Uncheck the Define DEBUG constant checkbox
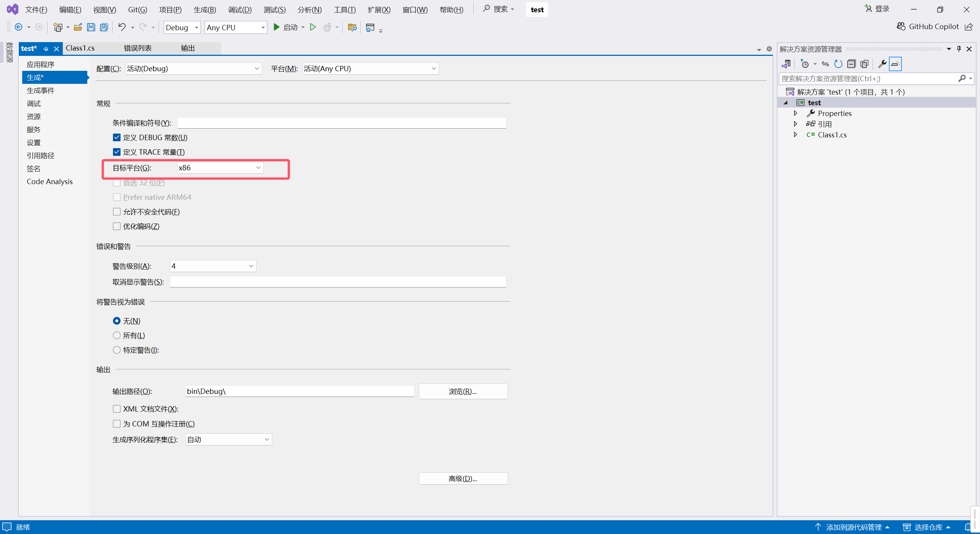This screenshot has width=980, height=534. coord(117,137)
